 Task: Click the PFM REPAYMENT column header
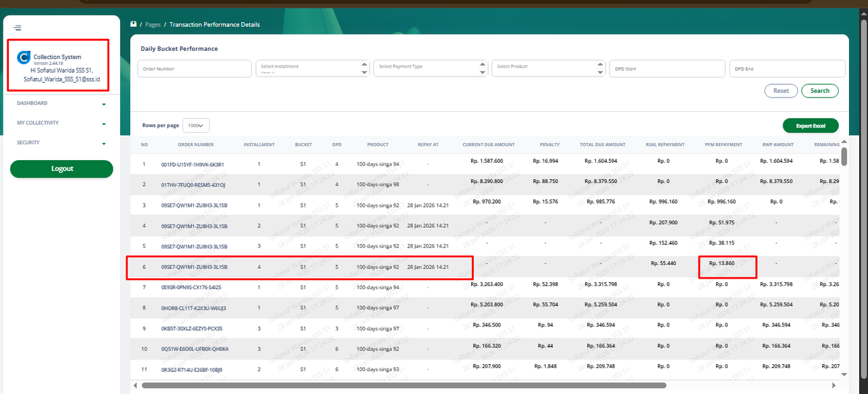point(723,144)
